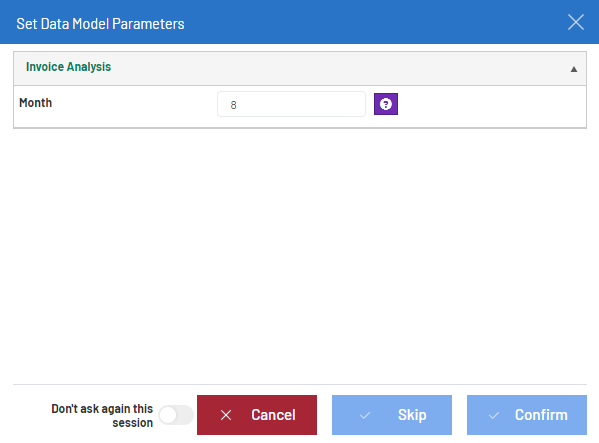
Task: Collapse the Invoice Analysis section arrow
Action: click(x=574, y=69)
